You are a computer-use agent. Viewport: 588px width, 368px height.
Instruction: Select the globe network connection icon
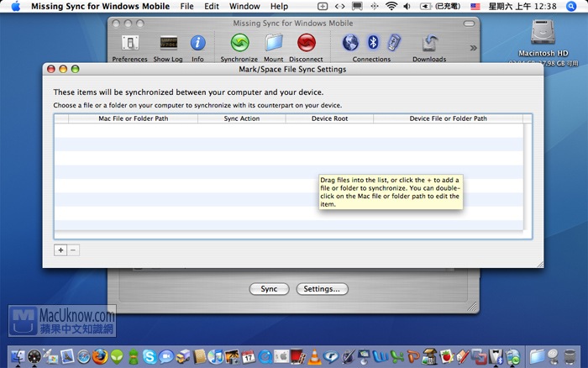[350, 42]
